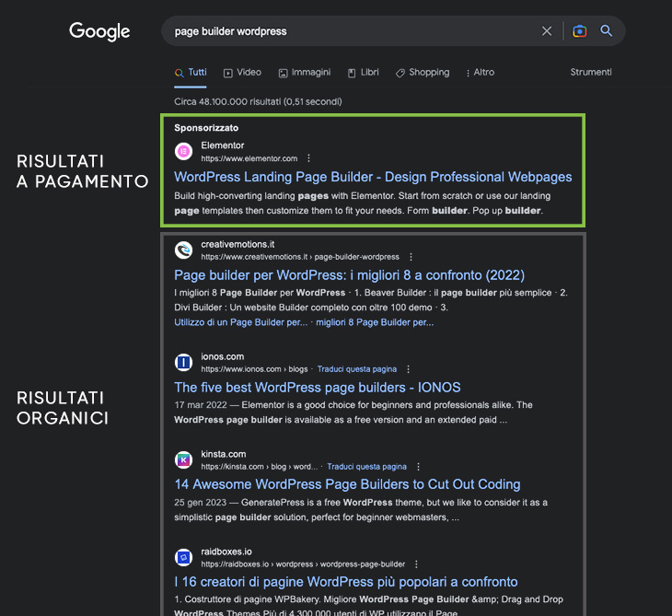Screen dimensions: 672x616
Task: Click the raidboxes.io favicon
Action: [x=183, y=558]
